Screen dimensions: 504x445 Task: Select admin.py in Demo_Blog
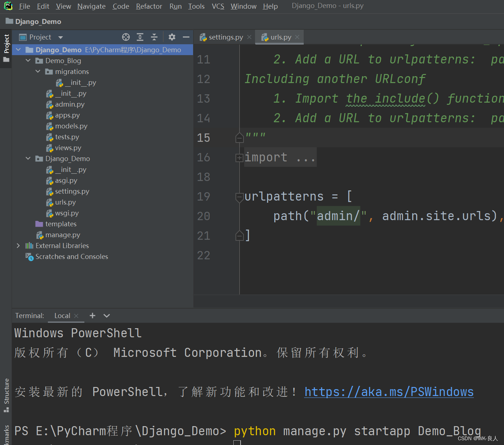(70, 104)
